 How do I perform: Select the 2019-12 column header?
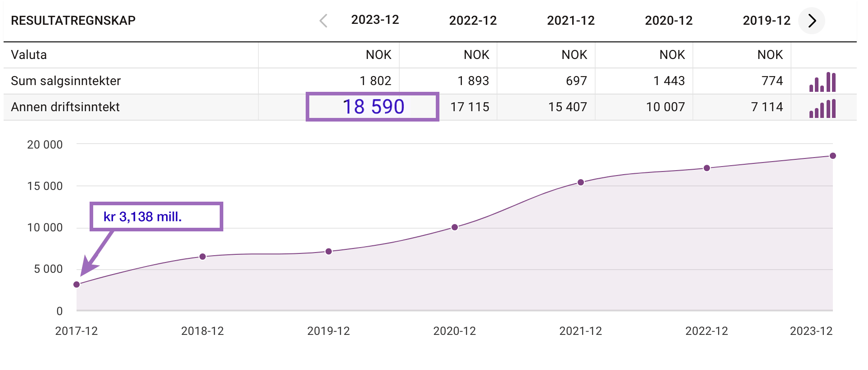click(766, 21)
